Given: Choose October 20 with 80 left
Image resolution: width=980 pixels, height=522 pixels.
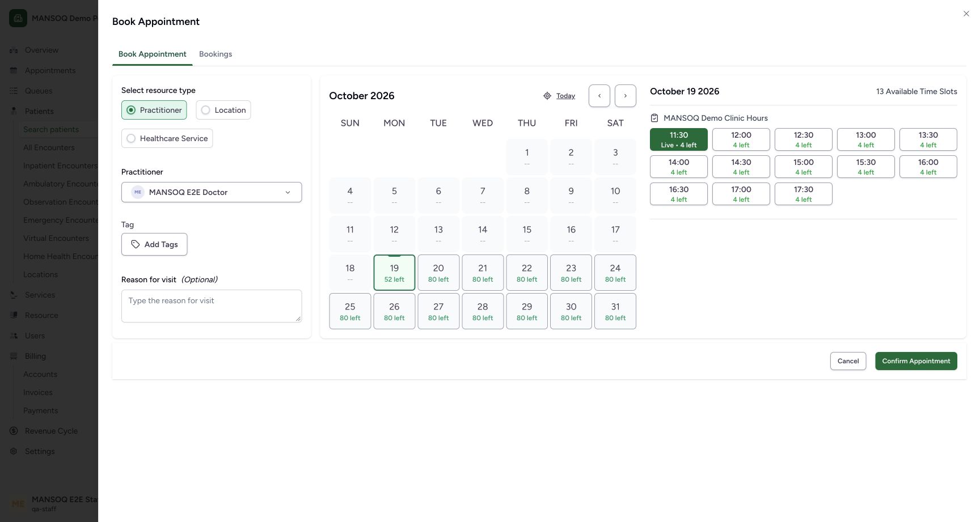Looking at the screenshot, I should (x=438, y=273).
